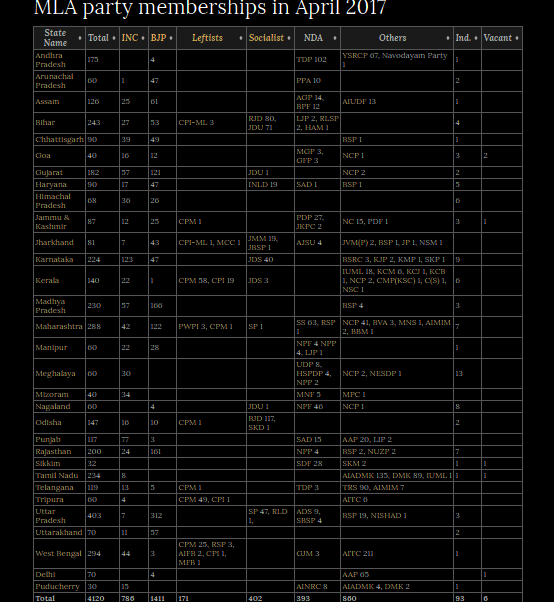Sort table by State Name column

[59, 38]
